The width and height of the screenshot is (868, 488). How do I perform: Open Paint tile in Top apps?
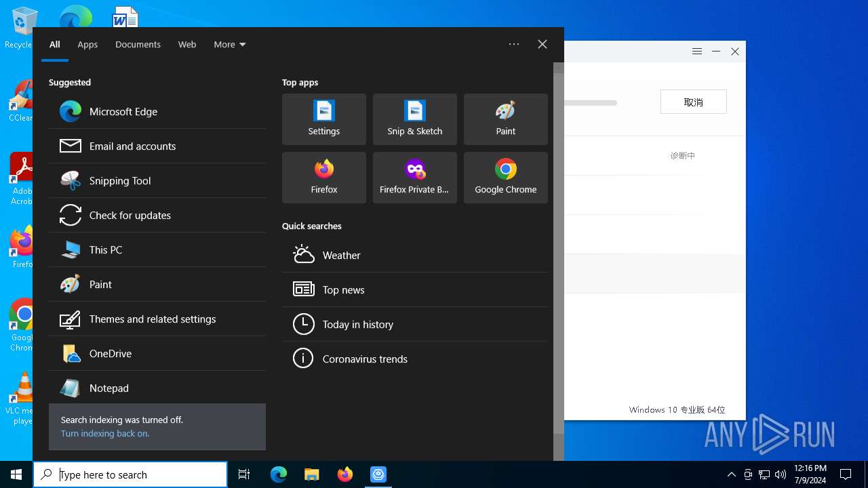pos(506,119)
